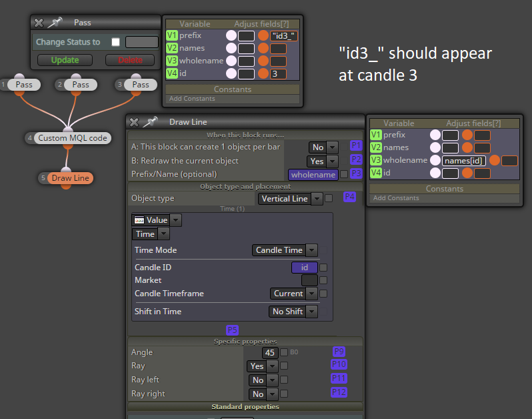This screenshot has height=419, width=532.
Task: Click the P10 badge beside Ray
Action: [x=339, y=364]
